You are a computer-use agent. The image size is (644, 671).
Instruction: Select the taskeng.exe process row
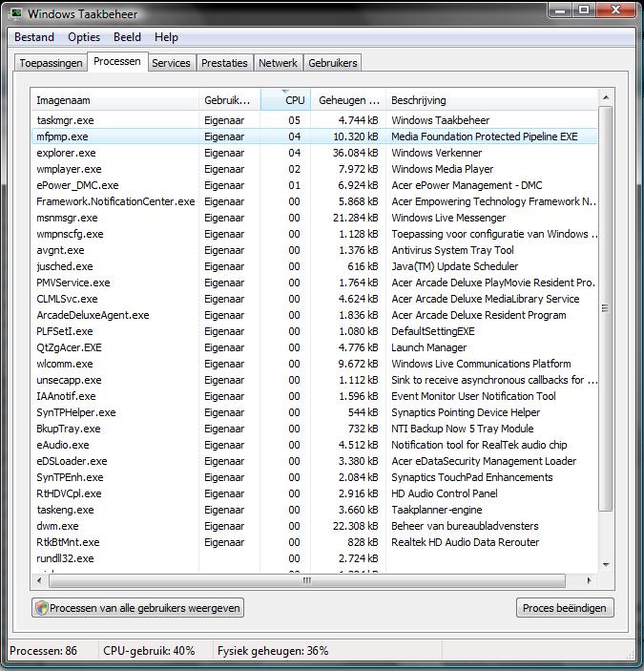[314, 510]
